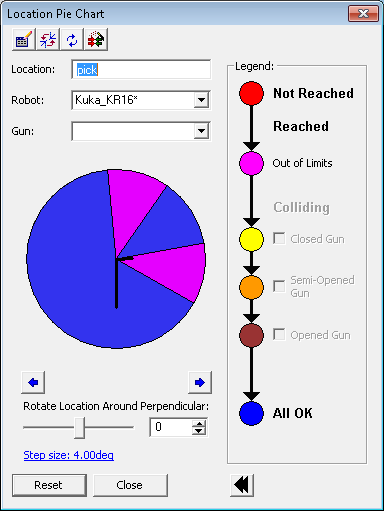Click the Out of Limits legend label
Screen dimensions: 384x511
(302, 163)
